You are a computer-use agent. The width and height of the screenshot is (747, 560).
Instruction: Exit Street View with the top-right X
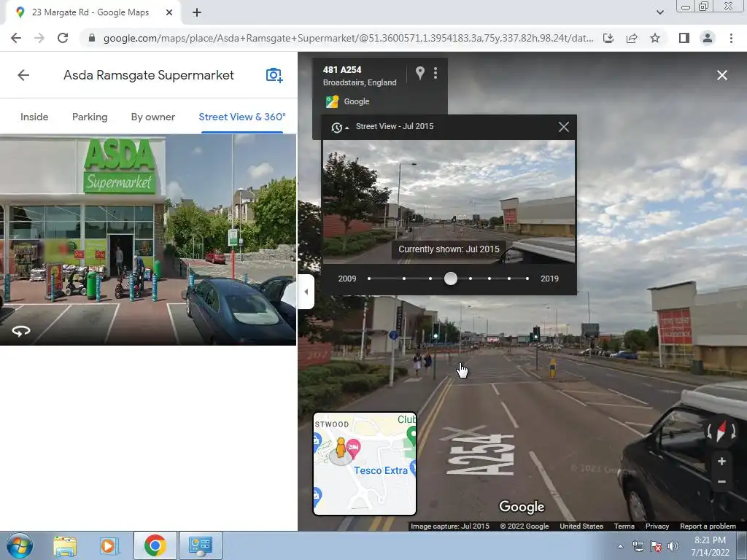721,75
